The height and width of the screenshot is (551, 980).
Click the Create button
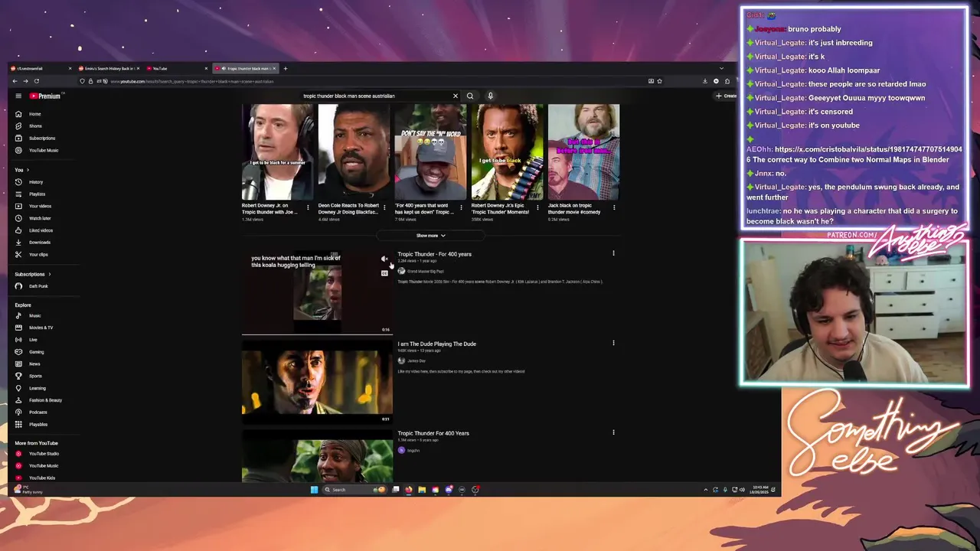pos(725,96)
